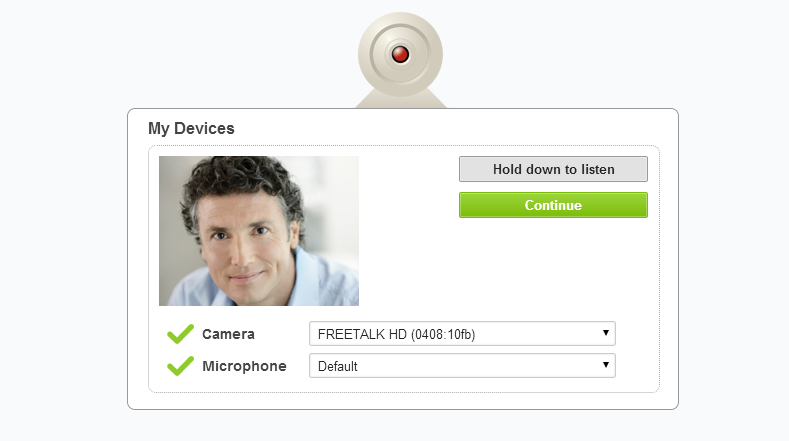Screen dimensions: 789x441
Task: Click the Microphone dropdown arrow
Action: pos(606,365)
